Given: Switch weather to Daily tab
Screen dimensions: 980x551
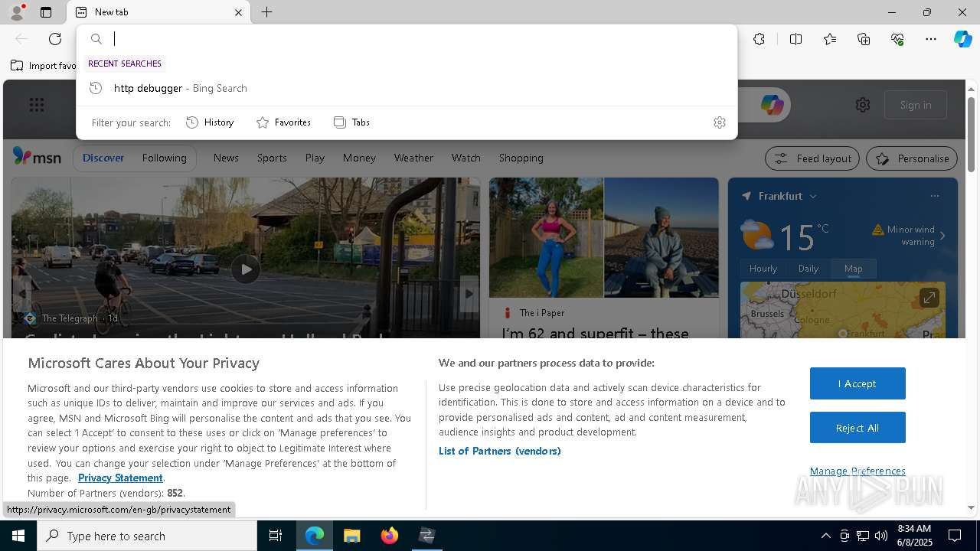Looking at the screenshot, I should 808,269.
